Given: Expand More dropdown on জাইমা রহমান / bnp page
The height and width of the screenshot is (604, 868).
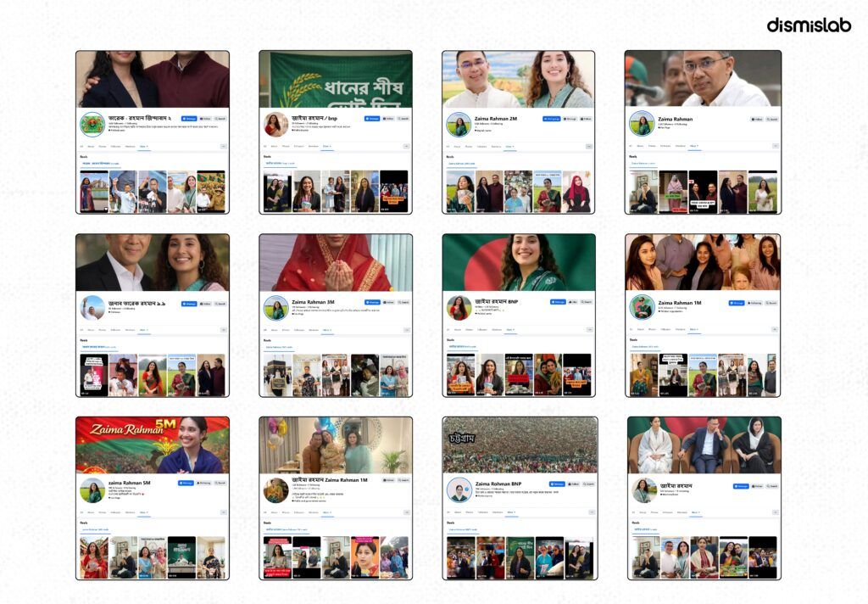Looking at the screenshot, I should (326, 146).
